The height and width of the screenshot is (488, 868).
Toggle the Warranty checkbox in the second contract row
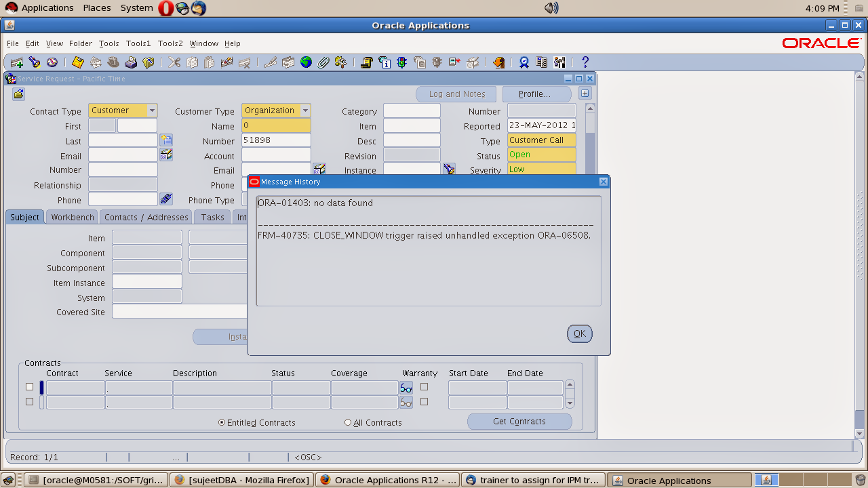pyautogui.click(x=424, y=401)
